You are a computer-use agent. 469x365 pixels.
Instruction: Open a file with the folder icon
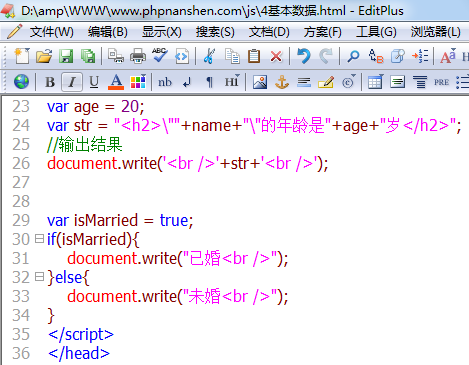(44, 56)
